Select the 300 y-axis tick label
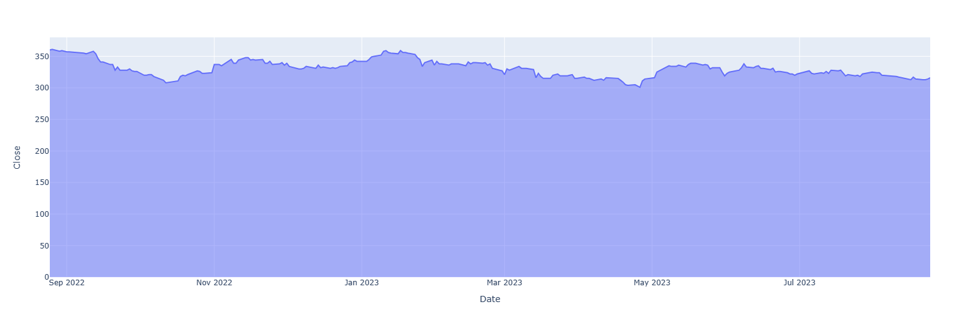Screen dimensions: 980x327 tap(42, 88)
